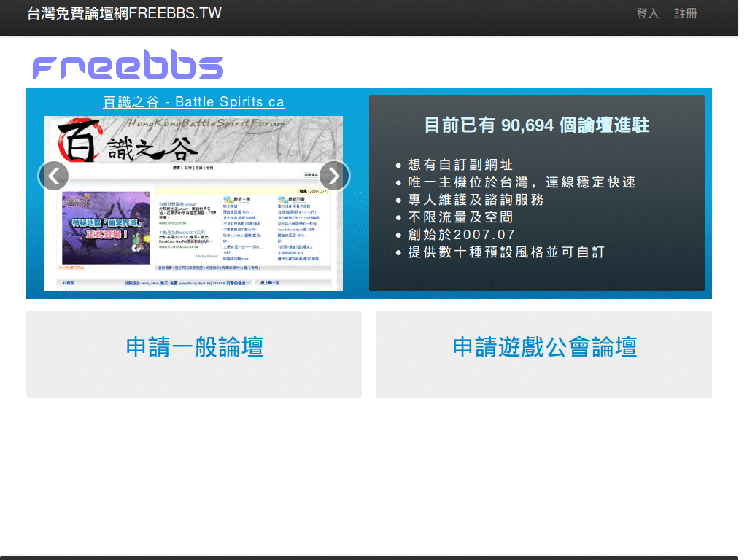Image resolution: width=747 pixels, height=560 pixels.
Task: Click the 台灣免費論壇網FREEBBS.TW site title
Action: click(124, 13)
